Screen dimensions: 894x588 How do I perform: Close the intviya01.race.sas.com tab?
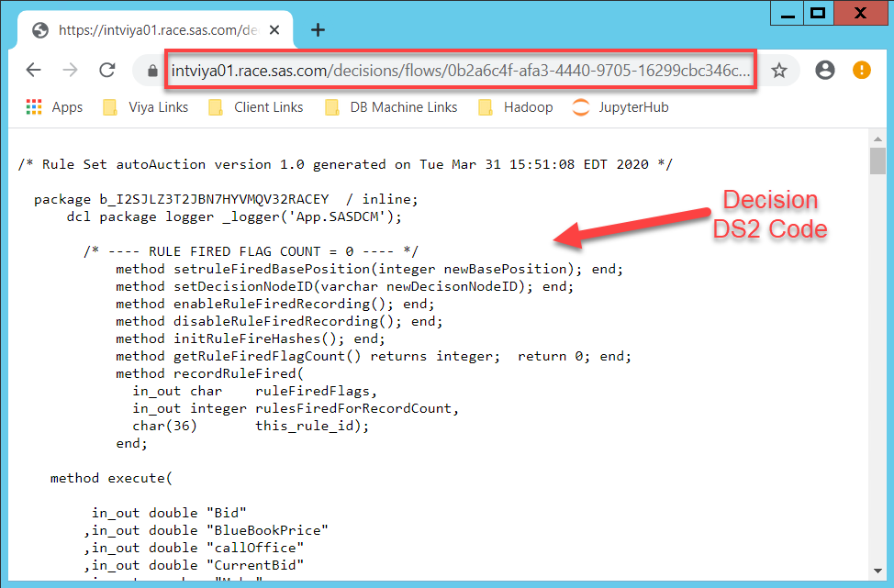[274, 29]
